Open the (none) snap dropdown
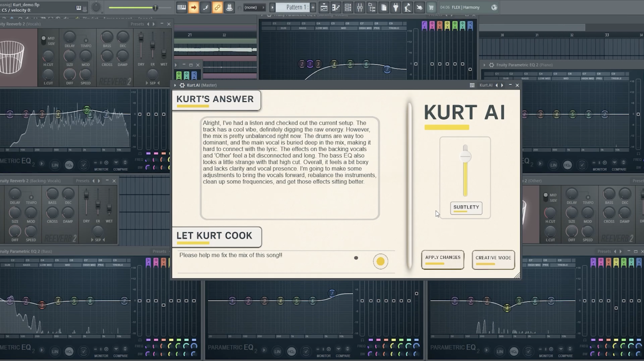Image resolution: width=644 pixels, height=361 pixels. click(254, 7)
